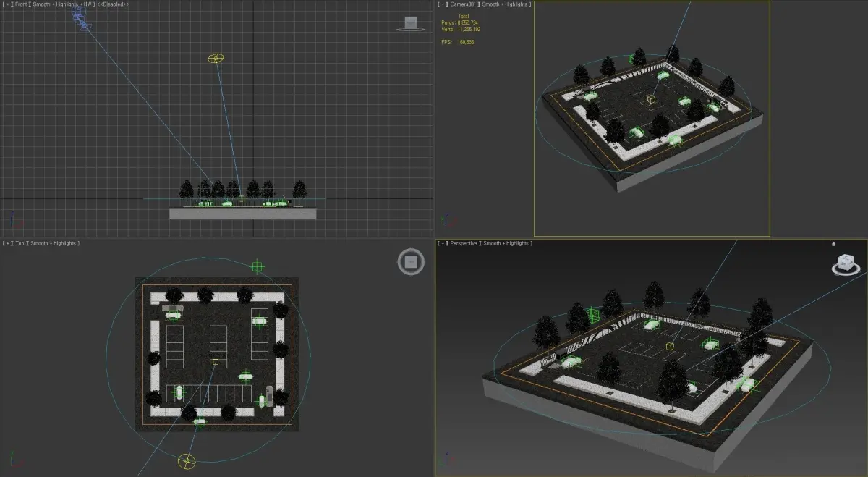
Task: Click the ViewCube home icon in Perspective viewport
Action: 833,244
